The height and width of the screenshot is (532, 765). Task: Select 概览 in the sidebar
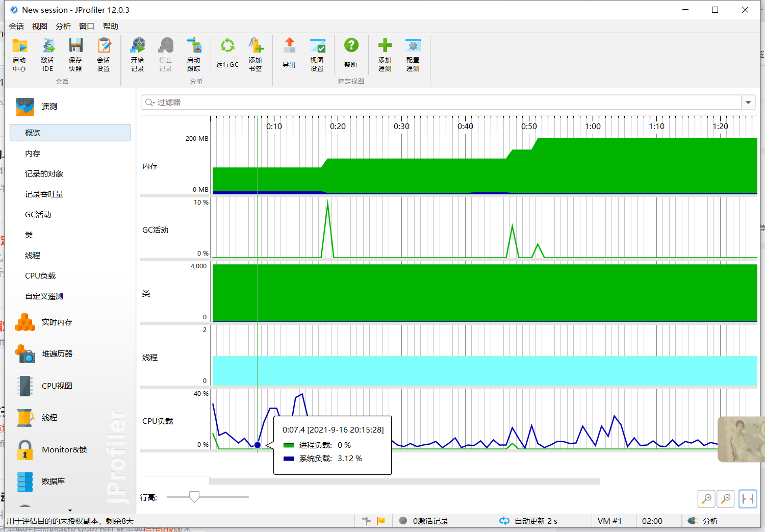(x=70, y=133)
